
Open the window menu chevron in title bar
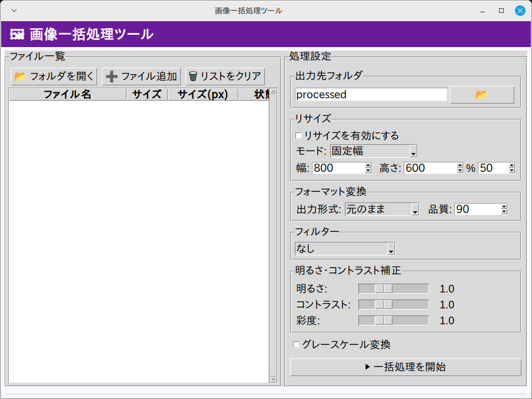[x=14, y=11]
